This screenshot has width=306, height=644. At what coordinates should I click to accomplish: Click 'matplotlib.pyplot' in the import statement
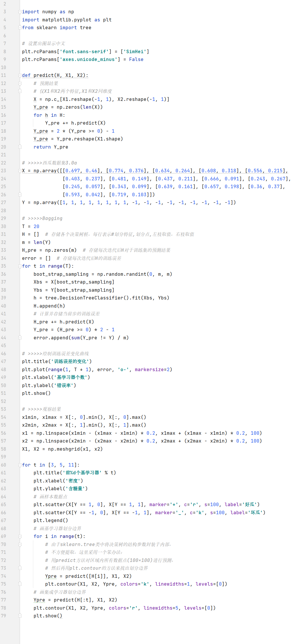(x=67, y=20)
